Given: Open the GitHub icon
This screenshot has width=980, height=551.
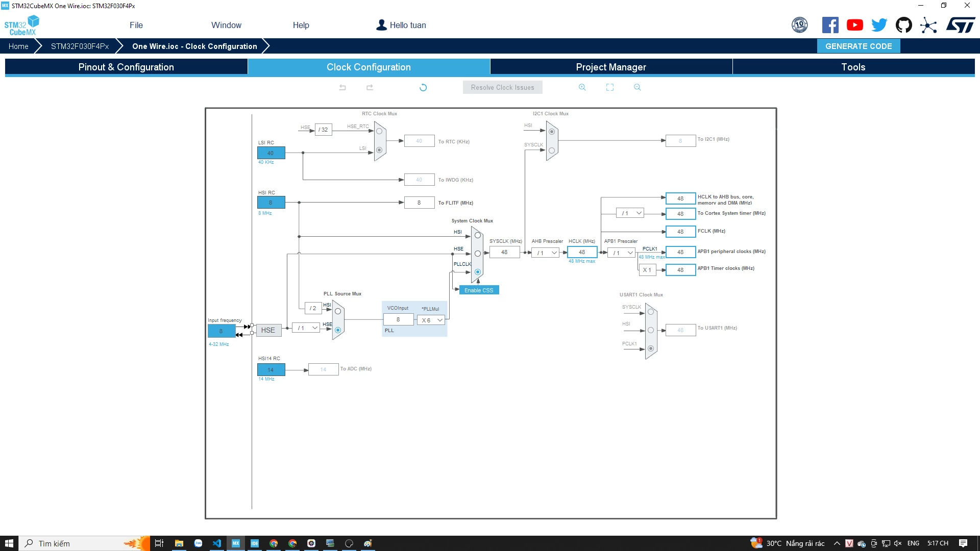Looking at the screenshot, I should pos(904,25).
